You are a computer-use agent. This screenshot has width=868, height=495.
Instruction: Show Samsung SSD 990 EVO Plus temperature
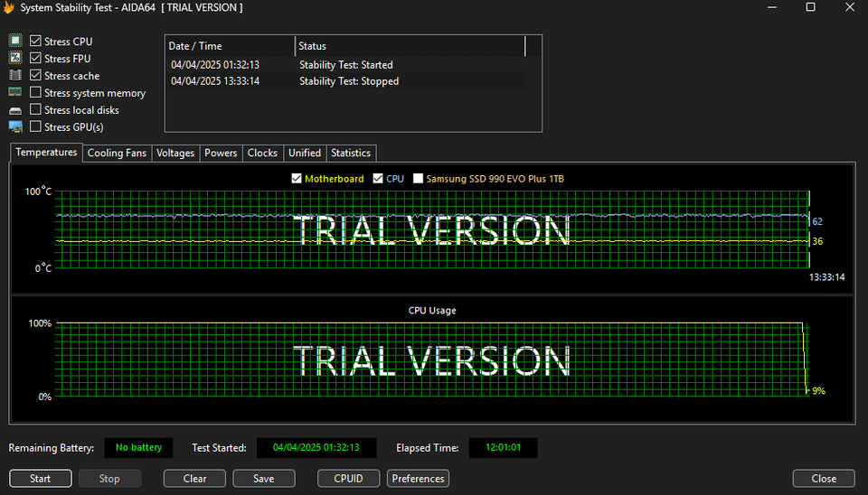point(418,179)
